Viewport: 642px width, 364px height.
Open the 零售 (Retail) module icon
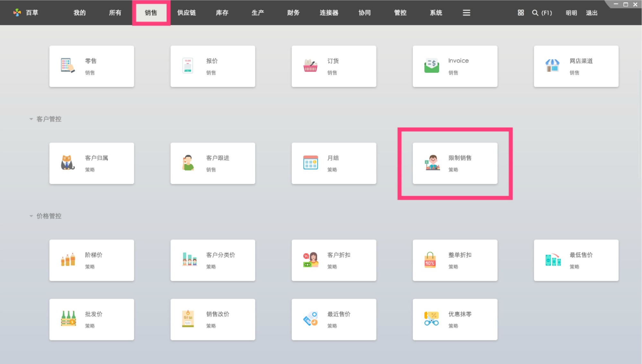tap(67, 66)
